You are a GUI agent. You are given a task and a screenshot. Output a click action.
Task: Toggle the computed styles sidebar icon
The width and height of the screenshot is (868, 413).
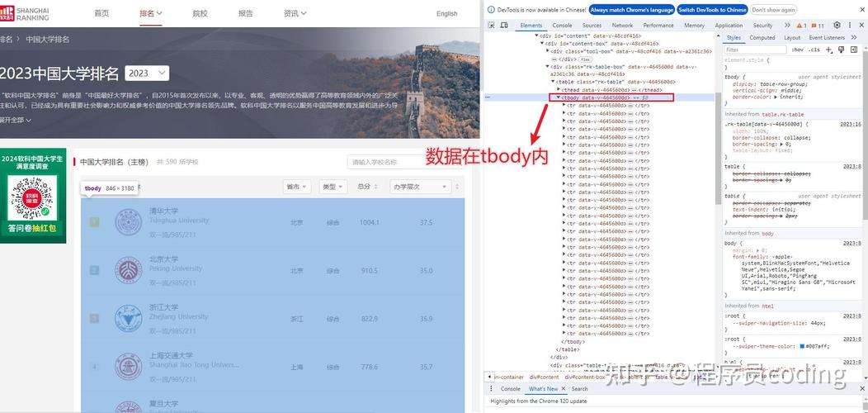tap(854, 50)
